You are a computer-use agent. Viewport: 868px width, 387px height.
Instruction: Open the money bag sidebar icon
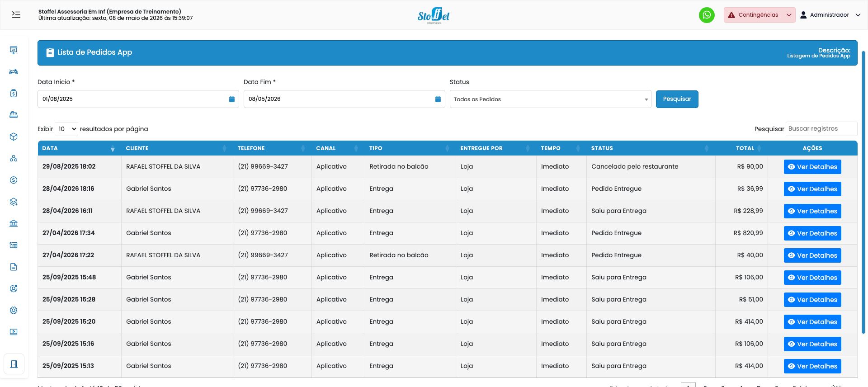(x=14, y=93)
